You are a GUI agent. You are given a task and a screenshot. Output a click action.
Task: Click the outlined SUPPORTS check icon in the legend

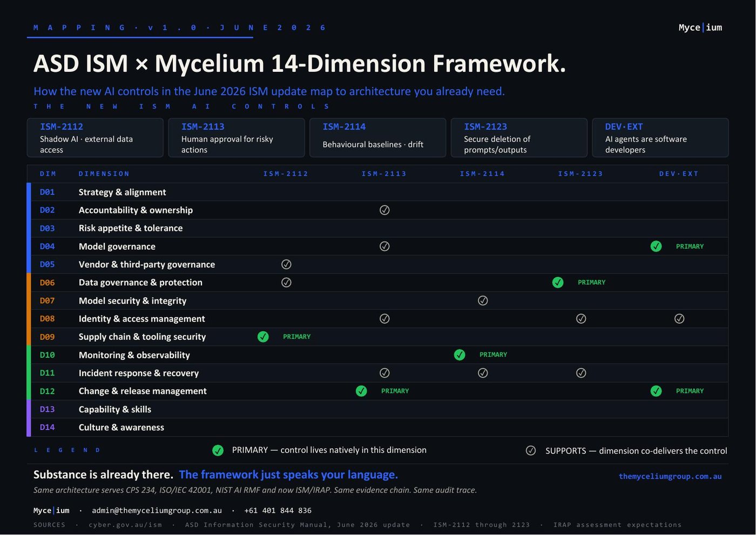pyautogui.click(x=531, y=451)
